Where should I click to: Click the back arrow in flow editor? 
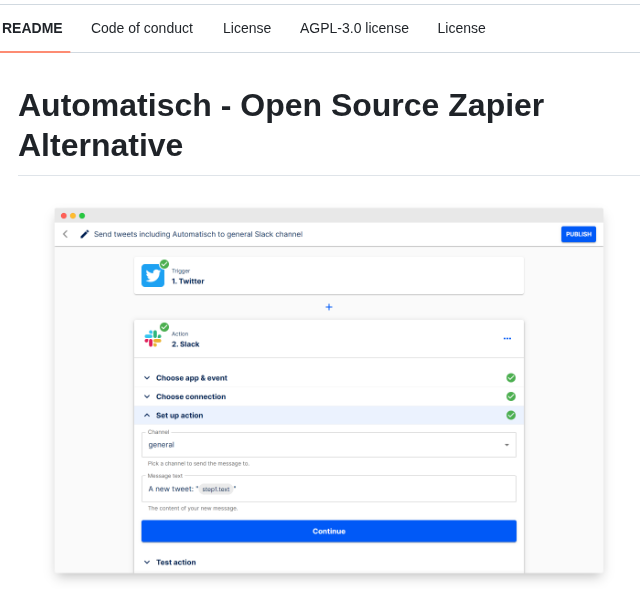(65, 234)
